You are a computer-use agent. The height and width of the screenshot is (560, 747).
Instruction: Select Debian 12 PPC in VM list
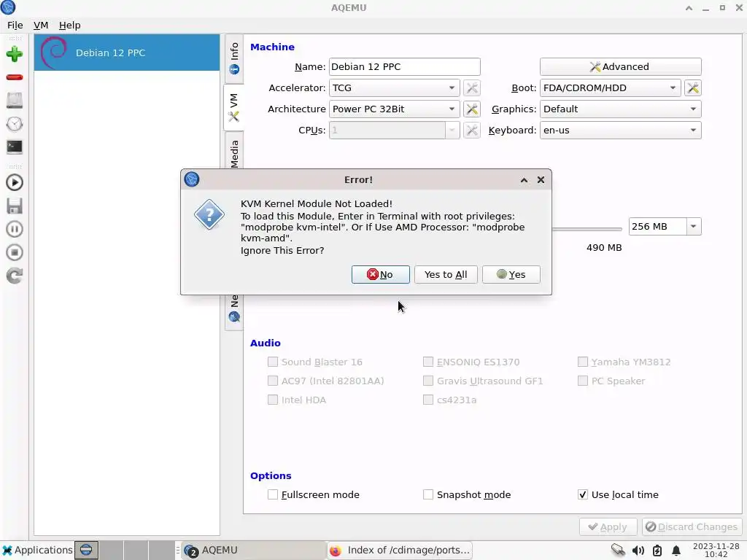pyautogui.click(x=127, y=52)
